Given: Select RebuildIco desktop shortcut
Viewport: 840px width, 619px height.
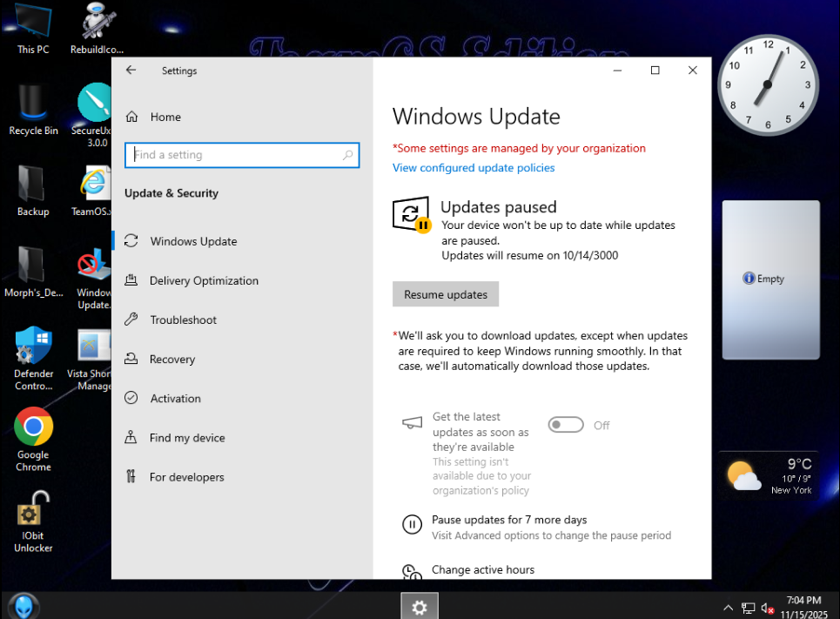Looking at the screenshot, I should pyautogui.click(x=97, y=29).
